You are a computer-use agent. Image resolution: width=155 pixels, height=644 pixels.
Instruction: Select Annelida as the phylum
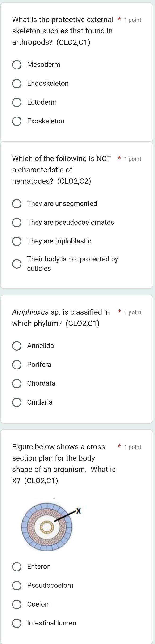[17, 346]
